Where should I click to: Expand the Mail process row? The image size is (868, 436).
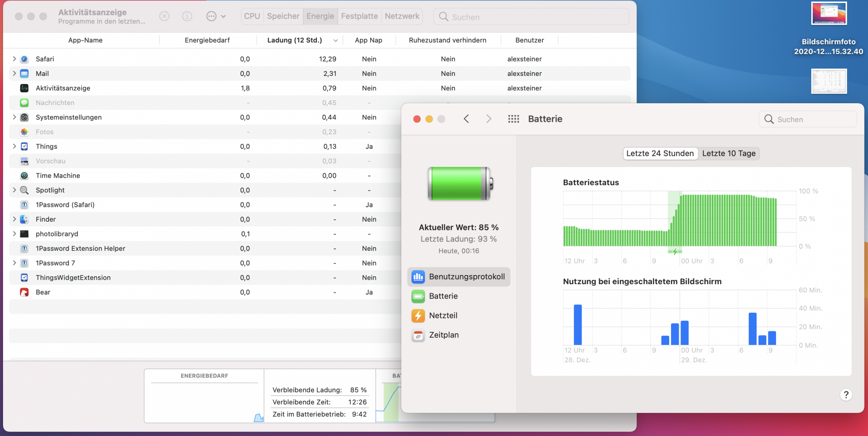point(14,74)
